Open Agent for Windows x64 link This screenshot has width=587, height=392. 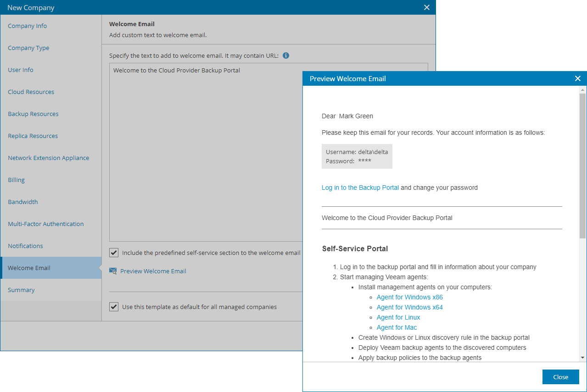(x=410, y=307)
